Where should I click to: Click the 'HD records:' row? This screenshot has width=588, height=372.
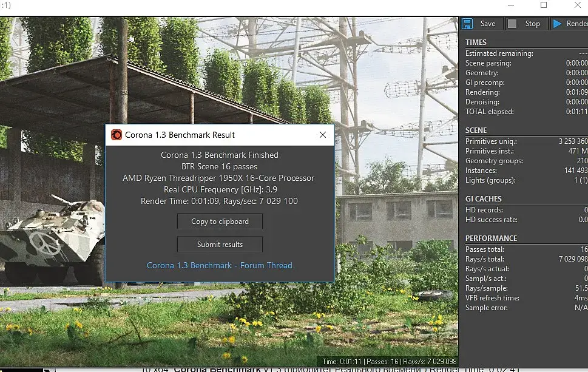(x=527, y=210)
